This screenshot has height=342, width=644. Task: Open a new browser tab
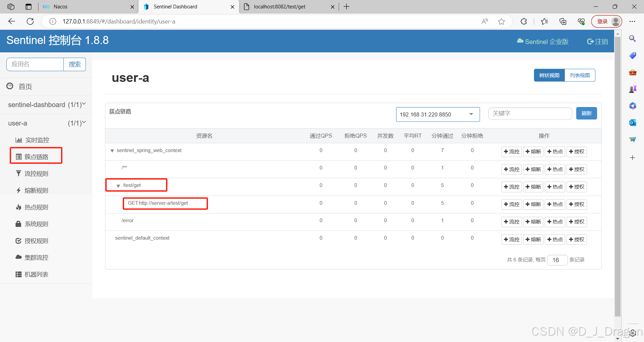[346, 7]
